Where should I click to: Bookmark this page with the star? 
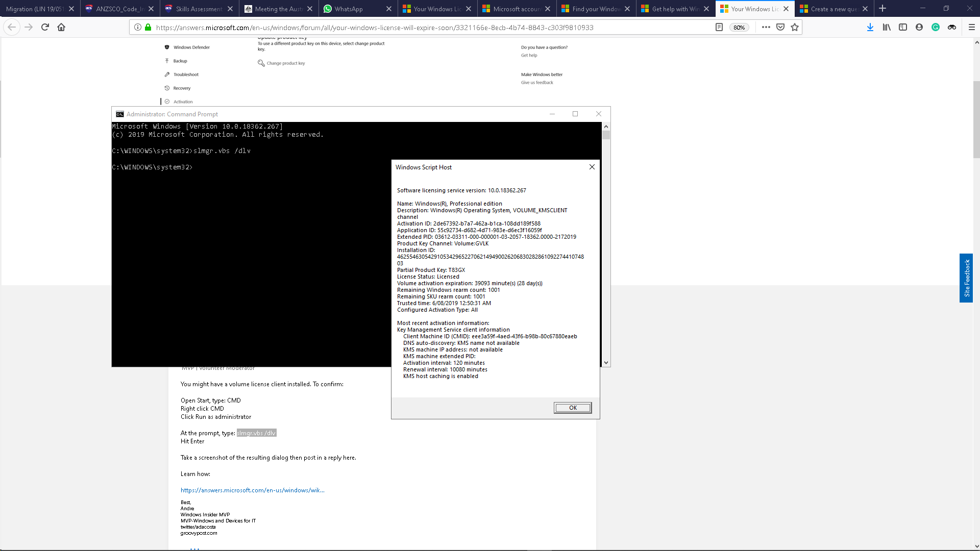[x=795, y=27]
